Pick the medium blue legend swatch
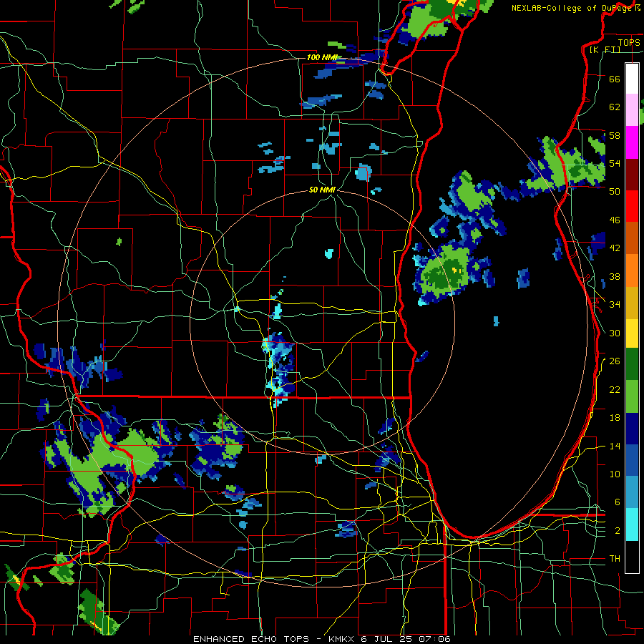The image size is (644, 644). pos(632,461)
